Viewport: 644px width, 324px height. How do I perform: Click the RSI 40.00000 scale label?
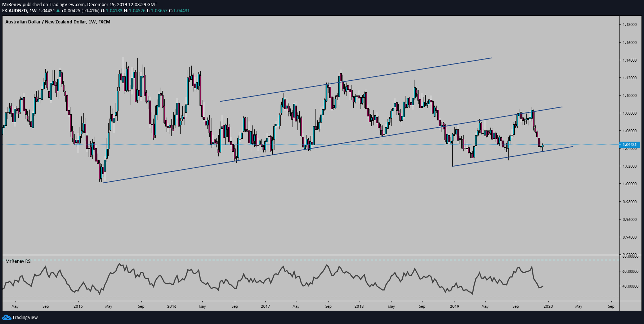(x=630, y=287)
